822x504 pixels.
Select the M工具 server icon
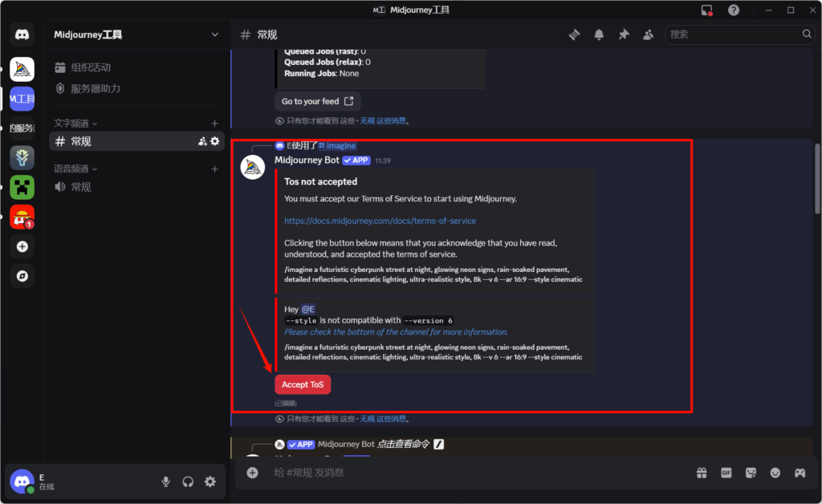tap(22, 99)
